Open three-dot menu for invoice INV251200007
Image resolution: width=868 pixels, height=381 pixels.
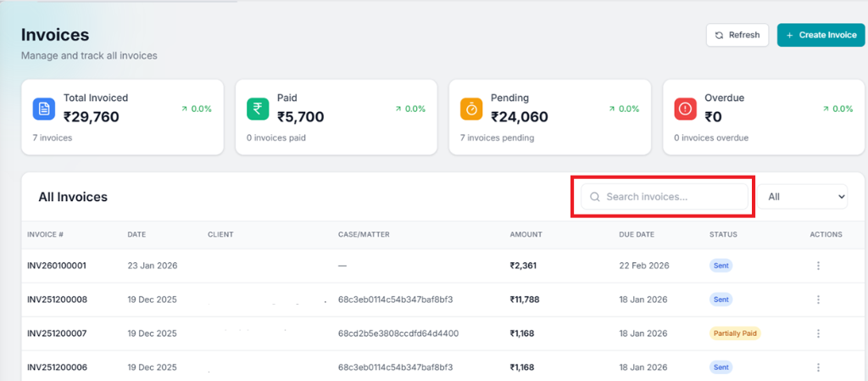tap(818, 333)
